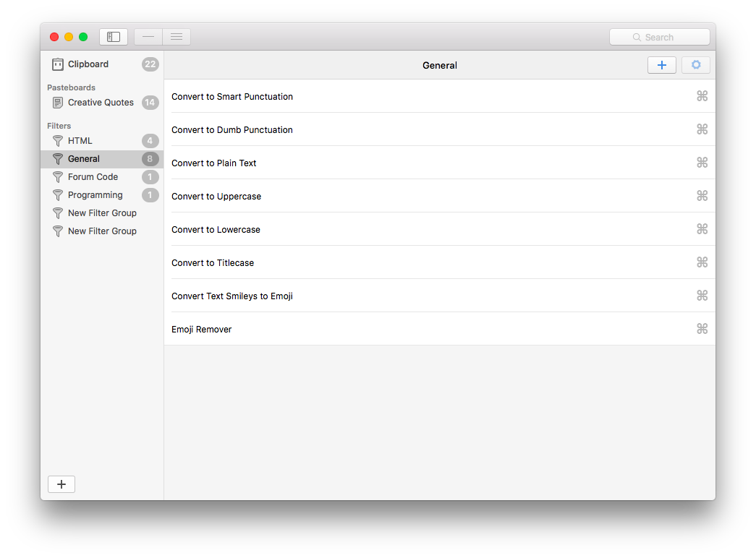
Task: Add a new filter with plus button
Action: [x=661, y=65]
